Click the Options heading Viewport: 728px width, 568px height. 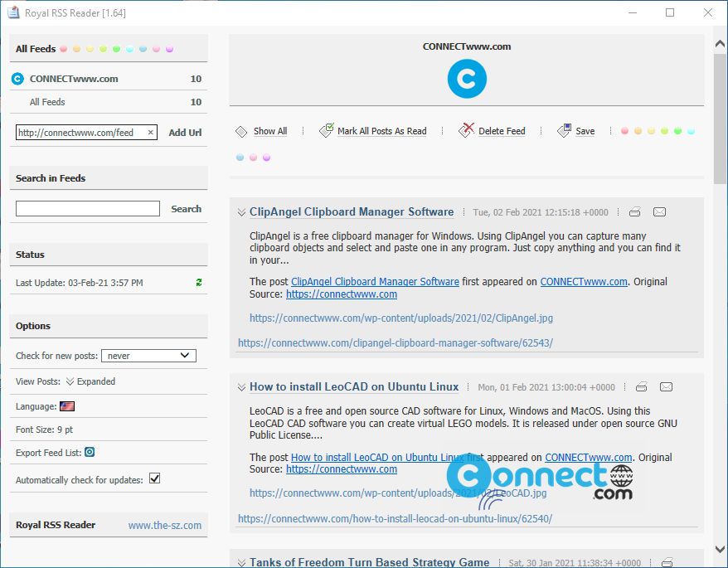[x=33, y=326]
